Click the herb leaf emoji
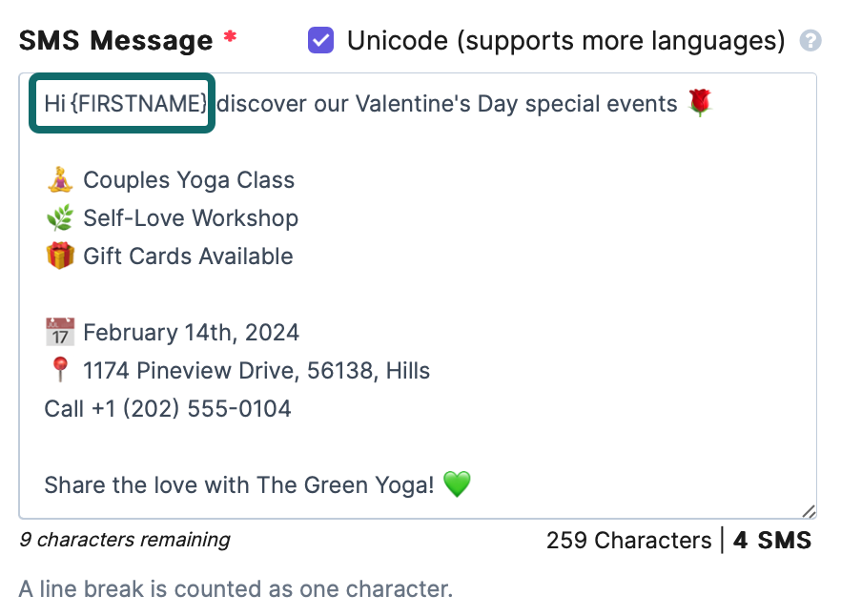Image resolution: width=841 pixels, height=616 pixels. pyautogui.click(x=59, y=217)
